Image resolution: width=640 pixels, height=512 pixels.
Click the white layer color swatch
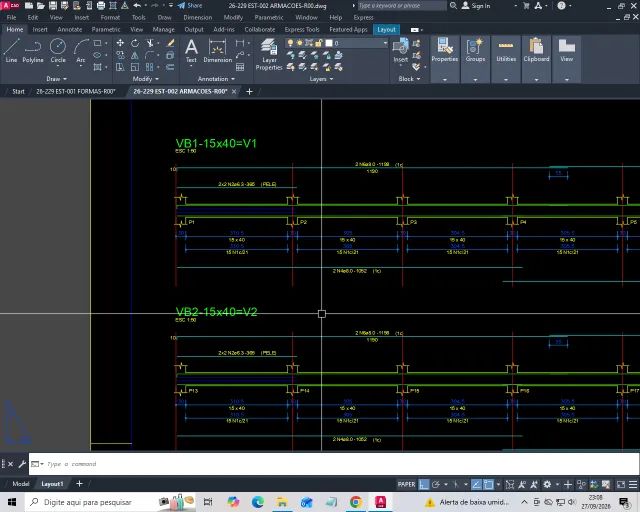(x=329, y=43)
